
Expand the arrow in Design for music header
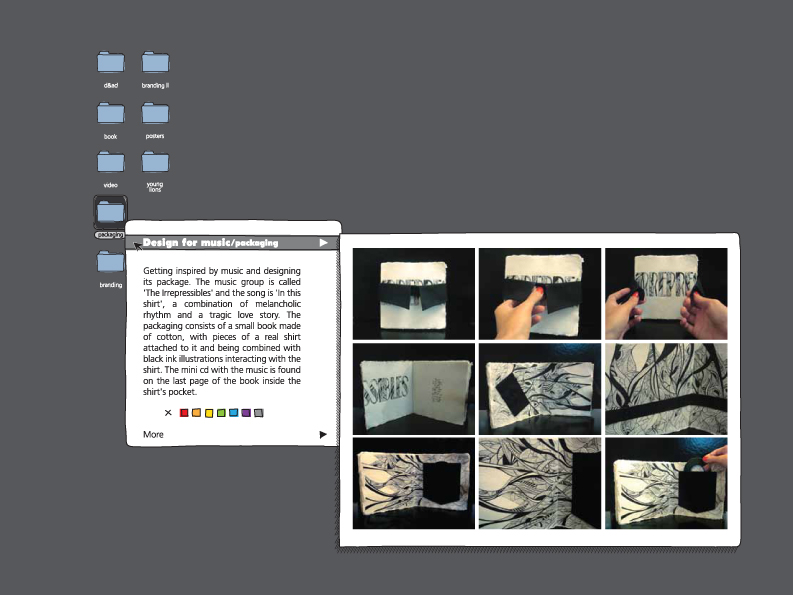click(324, 243)
